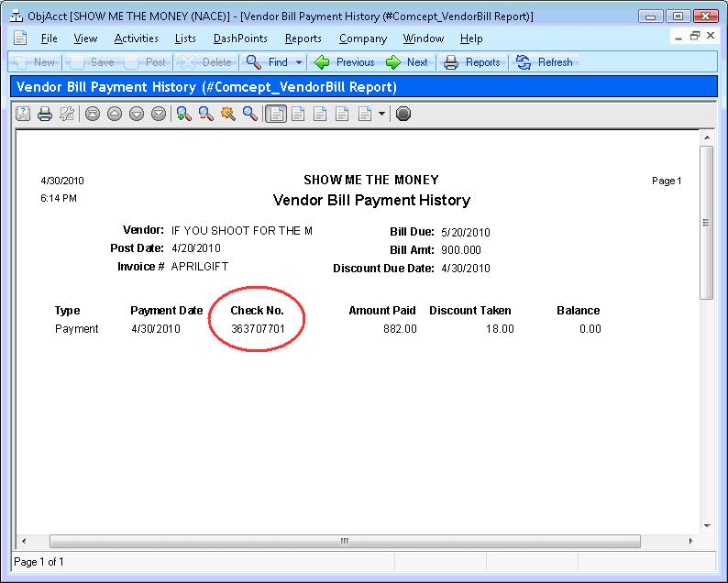The image size is (728, 583).
Task: Jump to next report page arrow
Action: pos(137,114)
